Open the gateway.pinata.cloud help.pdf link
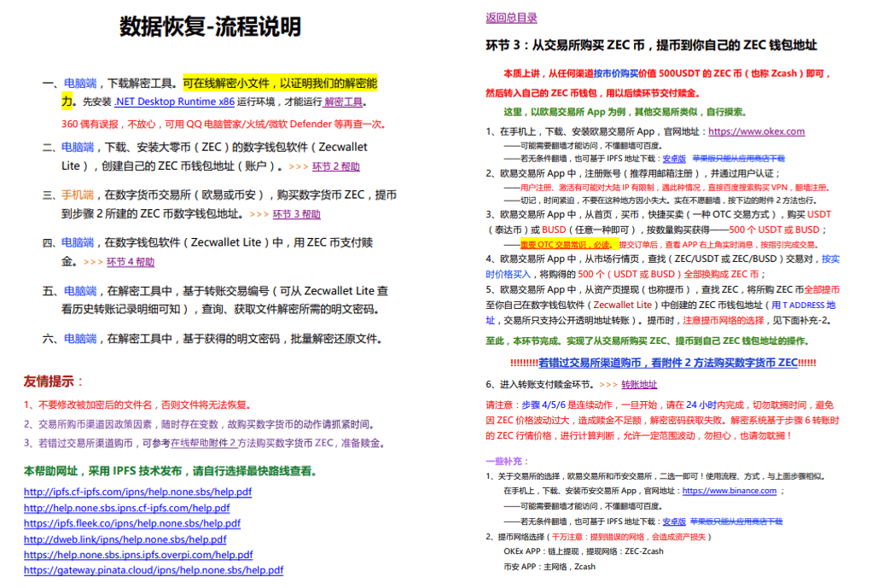Viewport: 872px width, 588px height. (153, 570)
